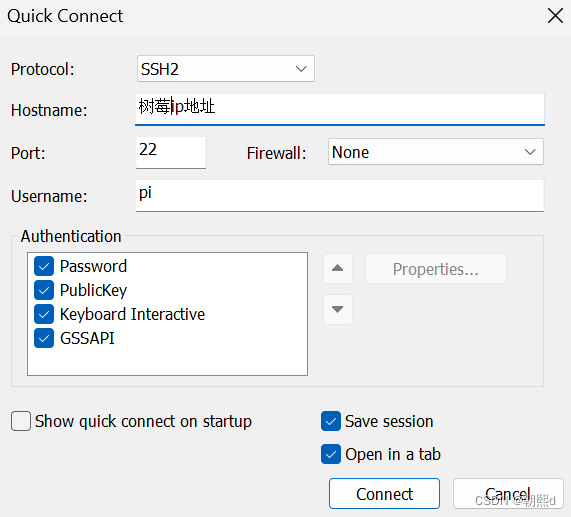Disable Open in a tab option
The width and height of the screenshot is (571, 517).
(331, 454)
